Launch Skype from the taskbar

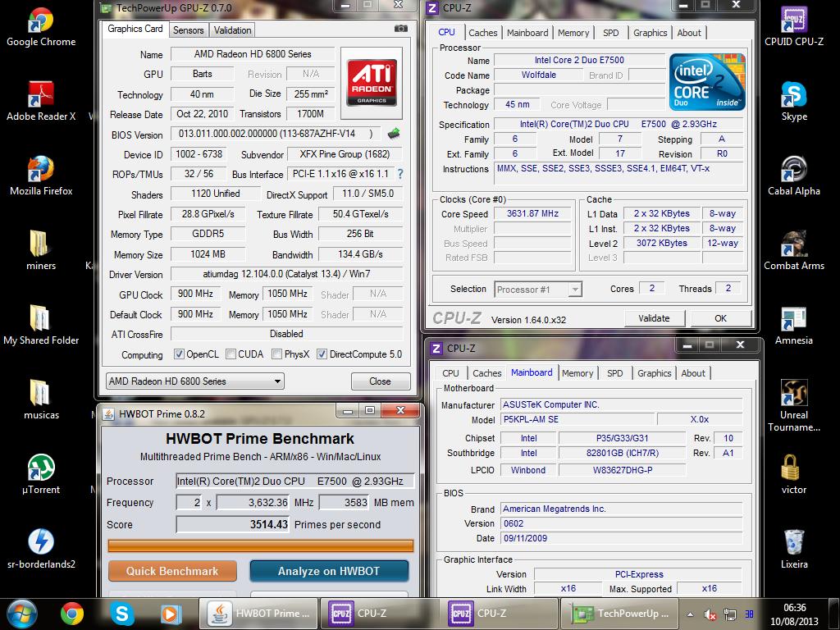121,614
